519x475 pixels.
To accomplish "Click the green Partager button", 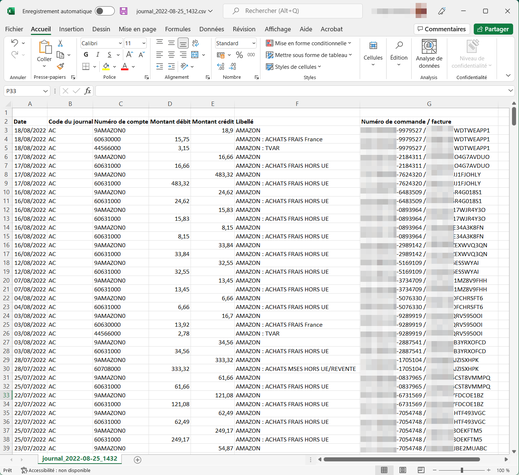I will point(493,29).
